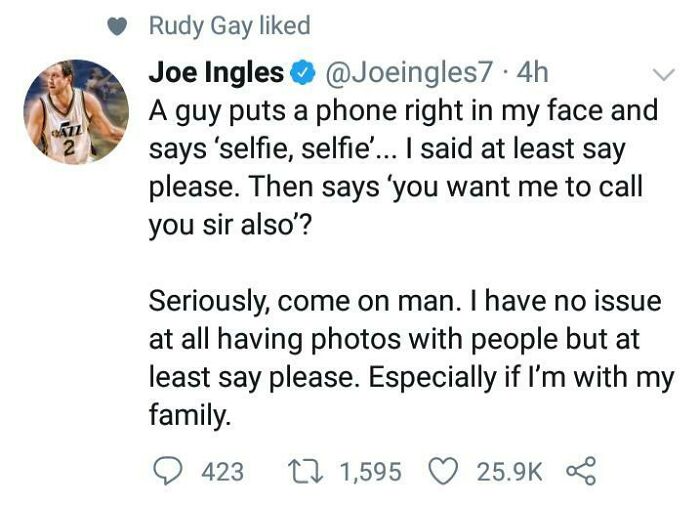Click the reply speech bubble icon

tap(166, 469)
